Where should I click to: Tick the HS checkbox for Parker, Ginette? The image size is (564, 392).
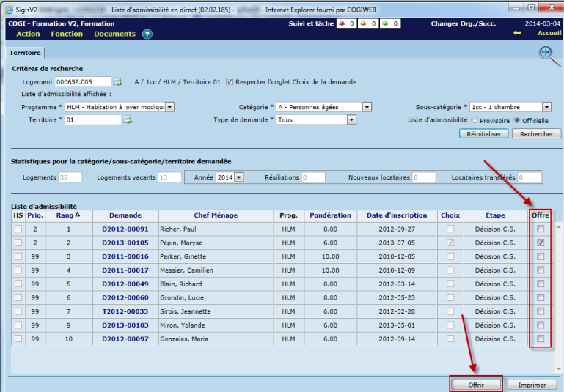(x=18, y=256)
